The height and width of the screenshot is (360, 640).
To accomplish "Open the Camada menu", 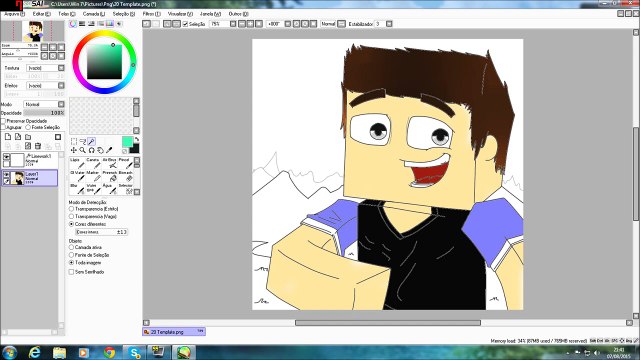I will pos(93,14).
